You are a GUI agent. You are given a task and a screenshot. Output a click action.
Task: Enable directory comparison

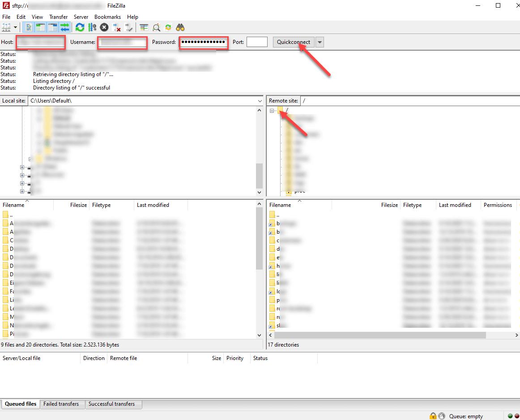point(143,27)
